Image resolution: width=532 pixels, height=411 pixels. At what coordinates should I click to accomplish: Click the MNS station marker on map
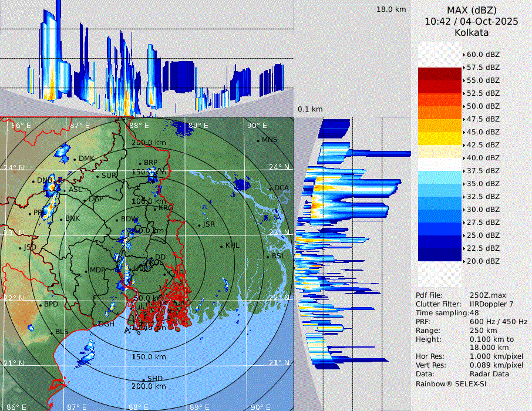pos(258,140)
